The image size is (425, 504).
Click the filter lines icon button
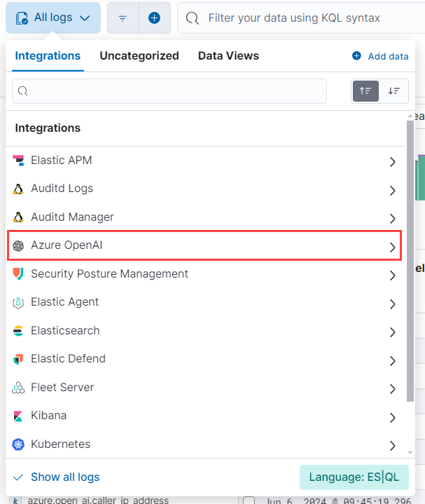click(123, 18)
